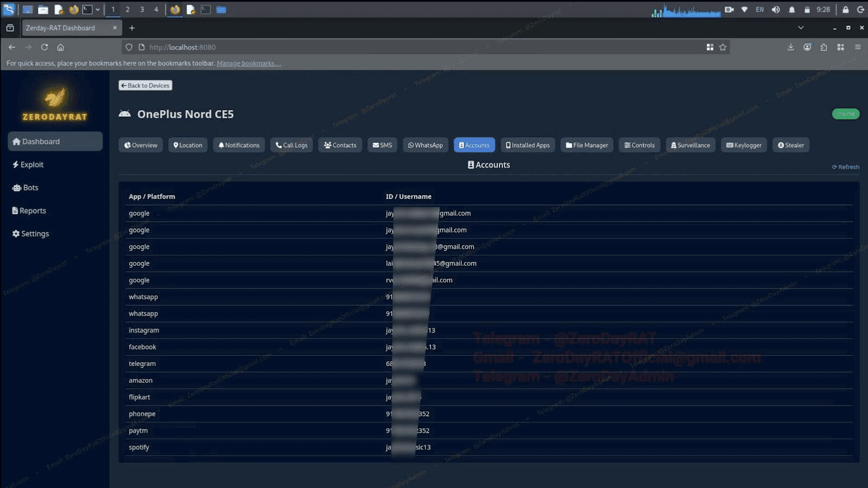Image resolution: width=868 pixels, height=488 pixels.
Task: Click the lock screen icon
Action: [x=845, y=9]
